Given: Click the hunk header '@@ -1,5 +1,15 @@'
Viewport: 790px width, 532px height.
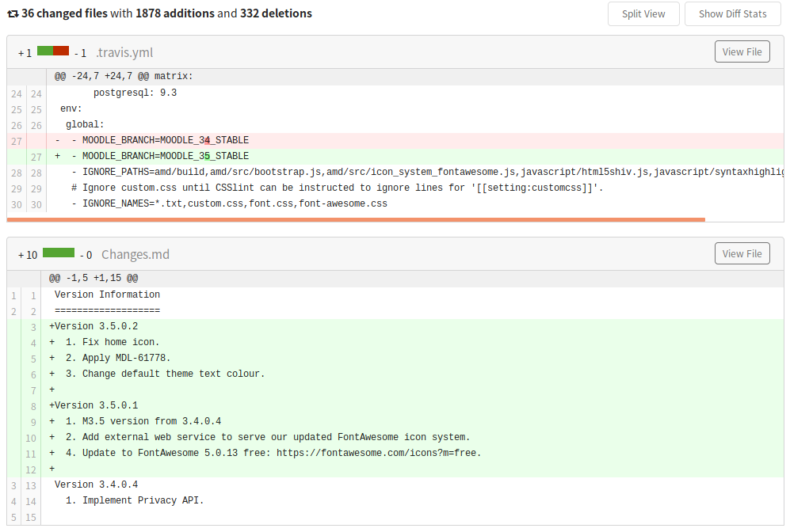Looking at the screenshot, I should coord(94,279).
